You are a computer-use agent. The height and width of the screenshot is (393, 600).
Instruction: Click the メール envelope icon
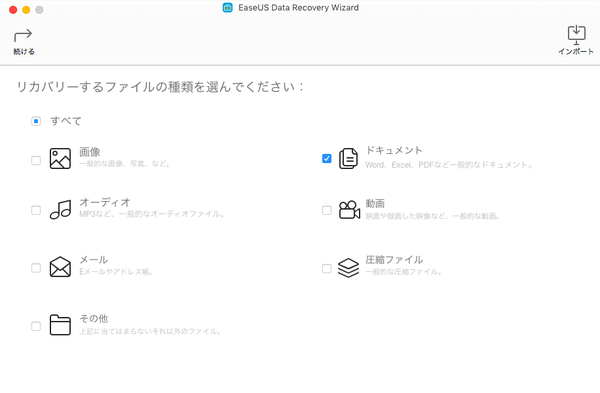click(x=60, y=267)
